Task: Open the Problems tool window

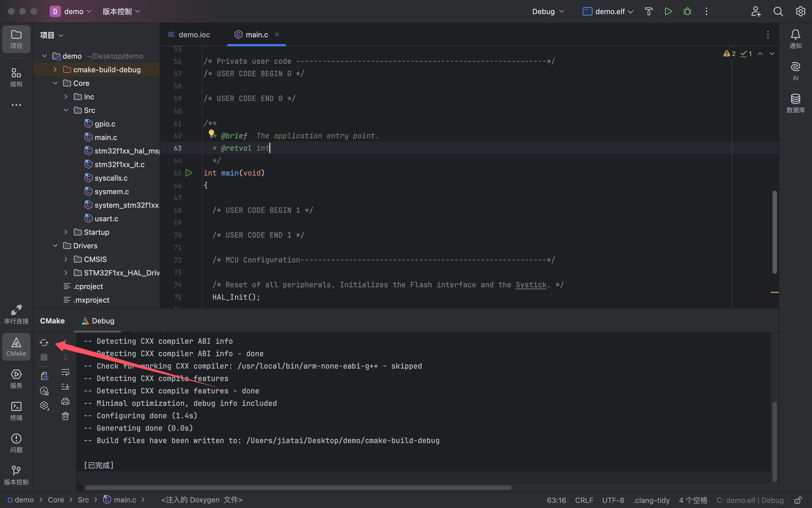Action: (x=16, y=443)
